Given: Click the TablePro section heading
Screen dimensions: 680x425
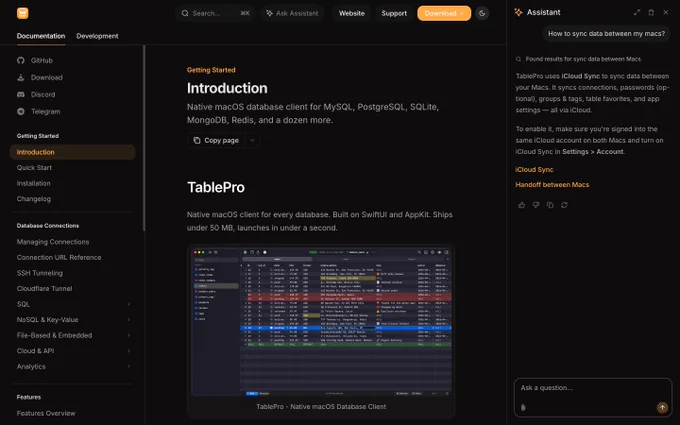Looking at the screenshot, I should pyautogui.click(x=216, y=187).
